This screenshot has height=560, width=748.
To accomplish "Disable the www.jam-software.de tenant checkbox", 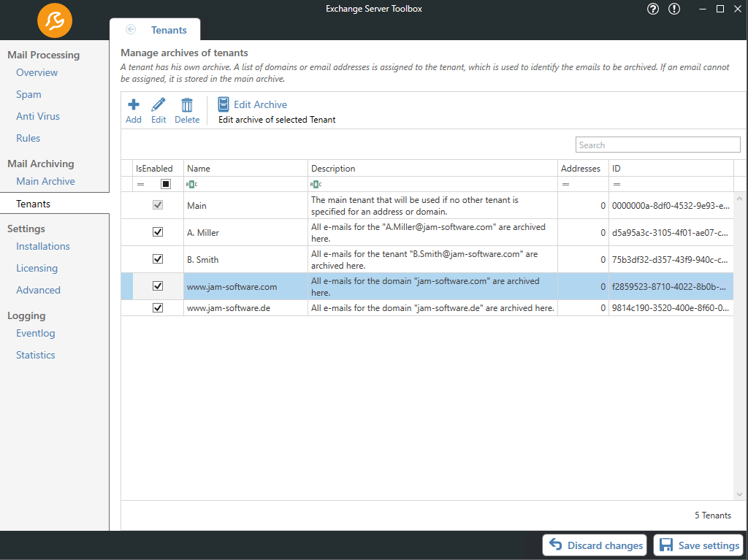I will tap(157, 308).
